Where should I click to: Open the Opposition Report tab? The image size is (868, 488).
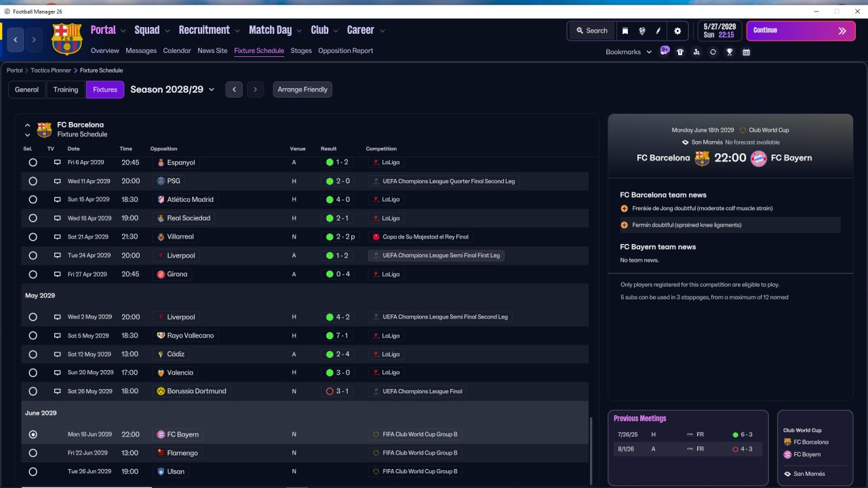coord(345,51)
